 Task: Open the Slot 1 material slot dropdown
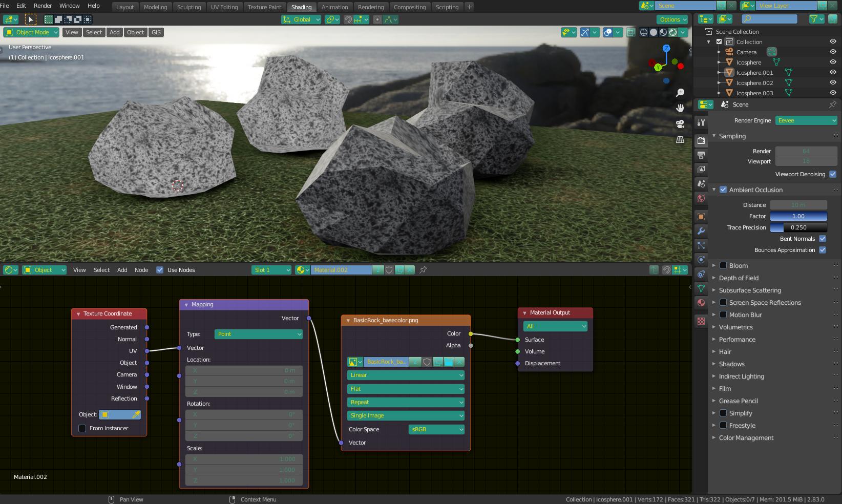(x=271, y=270)
